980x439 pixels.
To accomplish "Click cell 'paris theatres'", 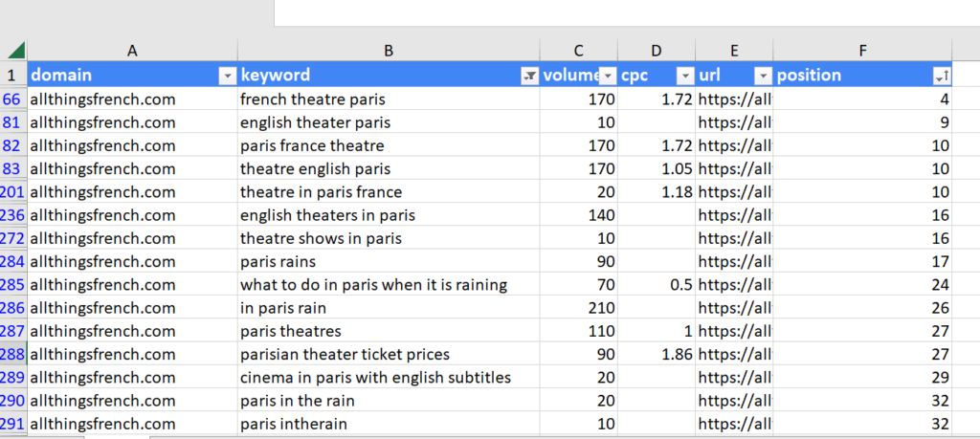I will click(x=389, y=331).
